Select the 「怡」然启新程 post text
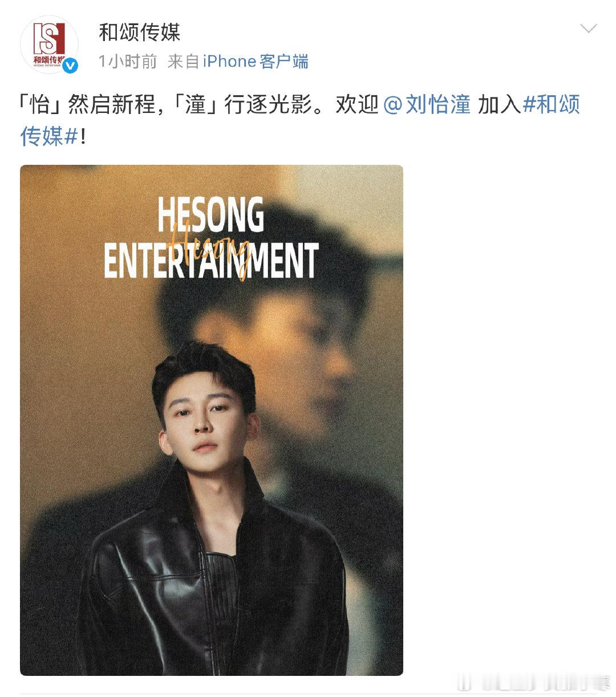 pos(87,105)
